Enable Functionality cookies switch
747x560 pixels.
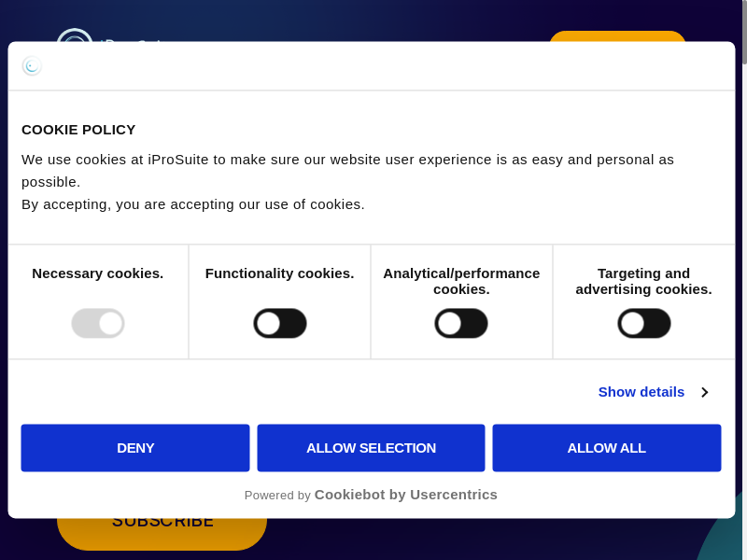280,324
